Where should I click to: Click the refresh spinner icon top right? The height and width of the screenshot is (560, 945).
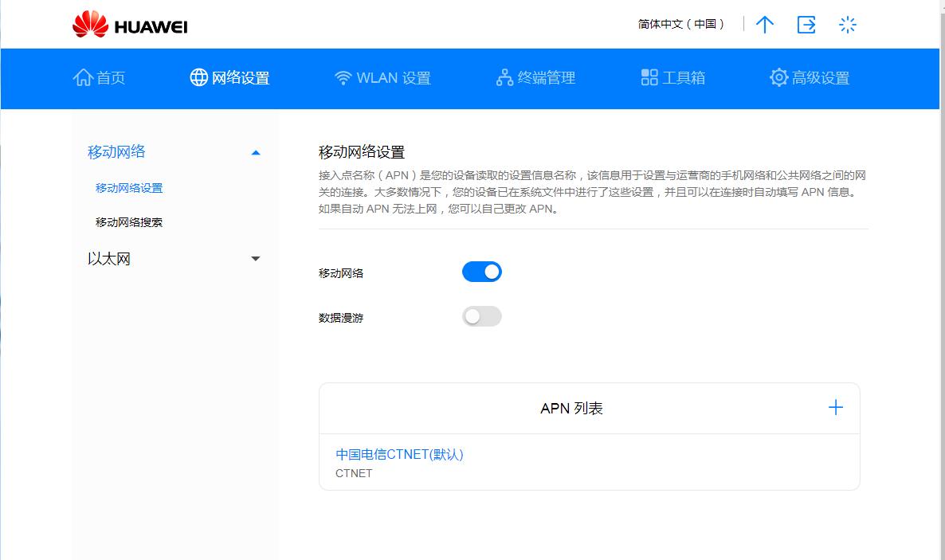click(x=848, y=25)
